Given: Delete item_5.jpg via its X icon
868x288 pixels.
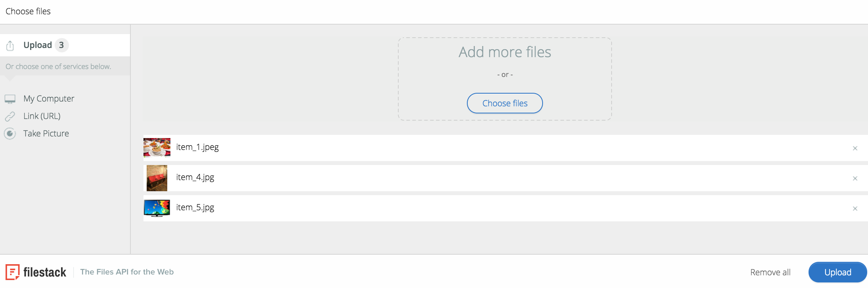Looking at the screenshot, I should pos(855,209).
